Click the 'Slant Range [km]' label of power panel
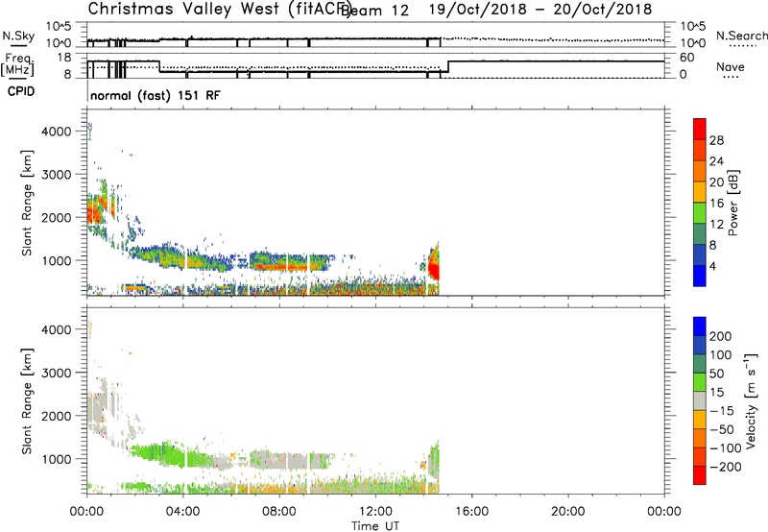This screenshot has width=768, height=532. point(27,203)
